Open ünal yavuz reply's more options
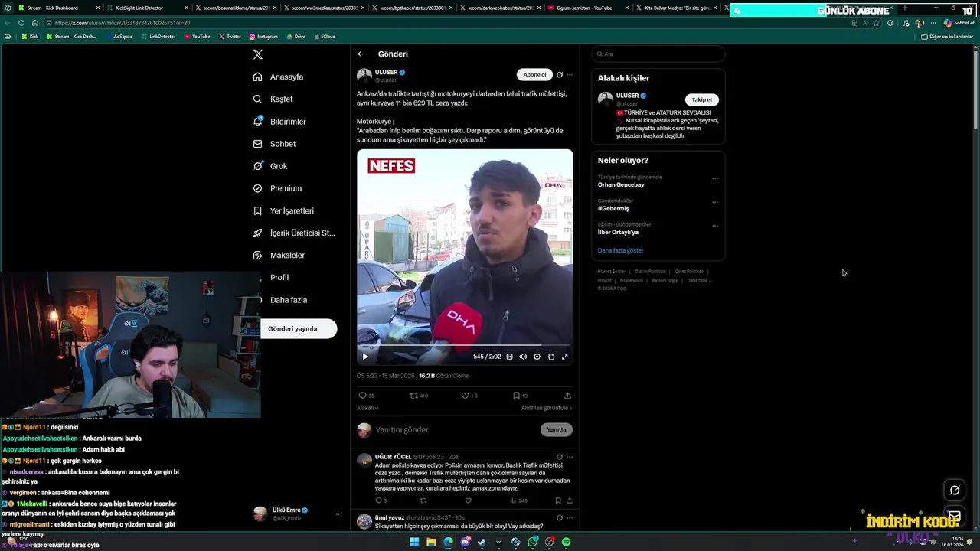This screenshot has height=551, width=980. coord(570,518)
